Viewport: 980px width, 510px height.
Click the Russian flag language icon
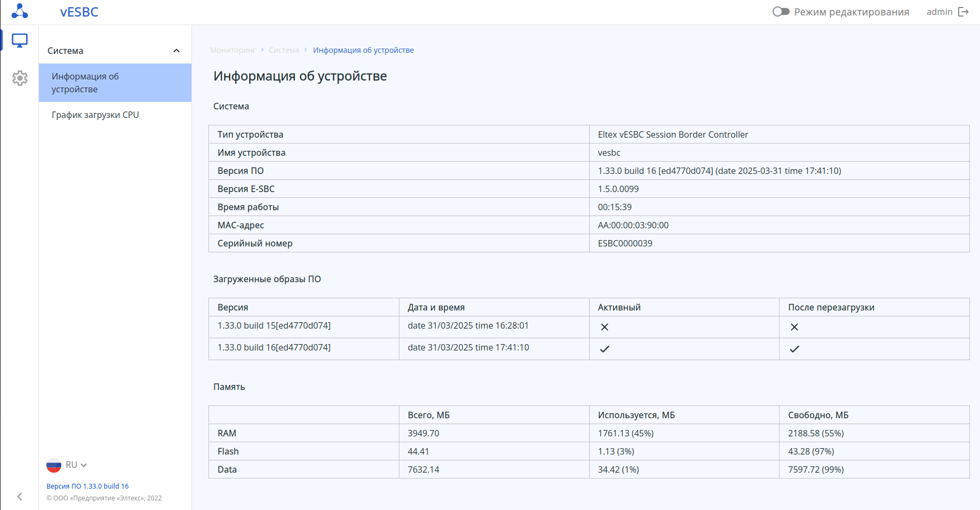click(x=54, y=465)
